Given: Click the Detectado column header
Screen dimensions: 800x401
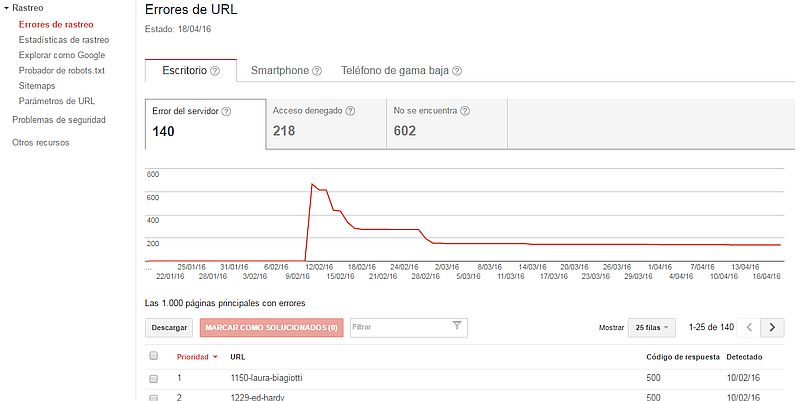Looking at the screenshot, I should [744, 357].
